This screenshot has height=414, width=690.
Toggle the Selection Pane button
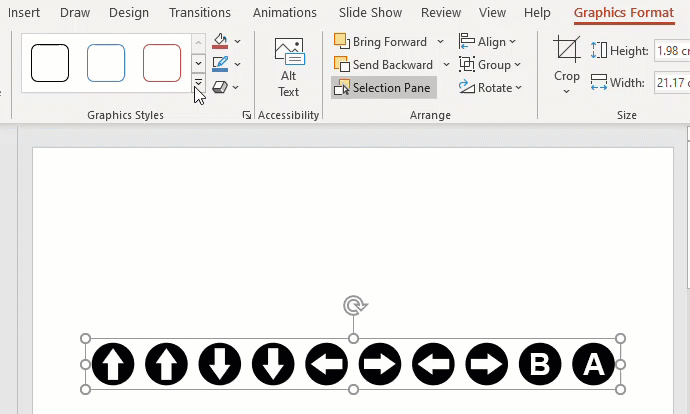[383, 88]
